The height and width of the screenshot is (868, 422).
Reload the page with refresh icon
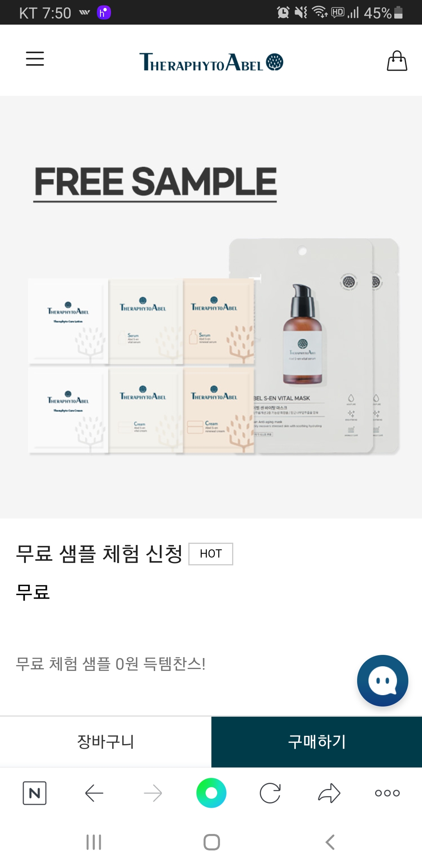pos(270,793)
